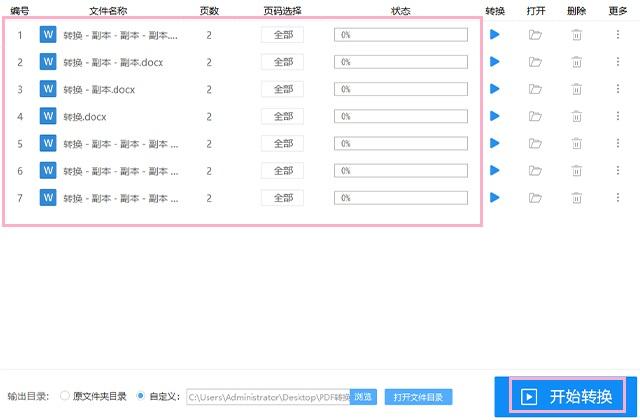Select file name 转换.docx
The width and height of the screenshot is (640, 420).
[85, 117]
